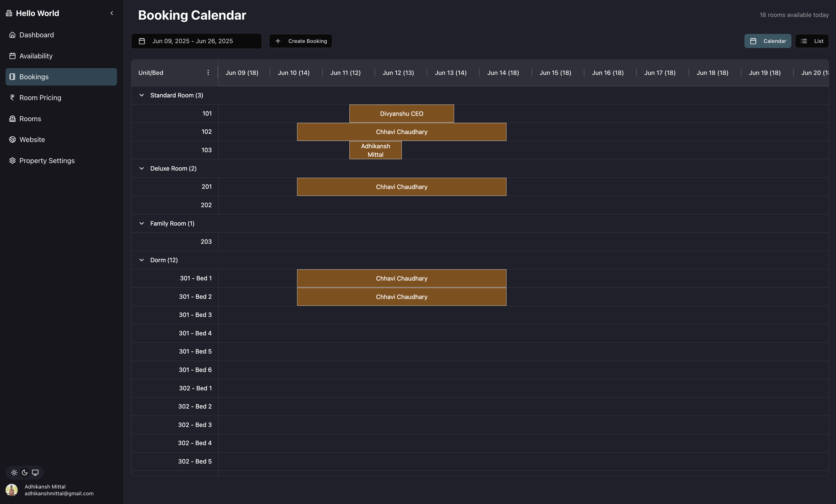Switch to dark mode using the moon icon
Viewport: 836px width, 504px height.
(x=24, y=472)
